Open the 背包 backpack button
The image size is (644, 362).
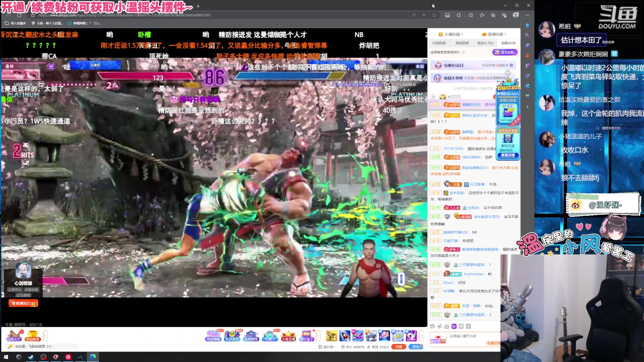coord(416,347)
